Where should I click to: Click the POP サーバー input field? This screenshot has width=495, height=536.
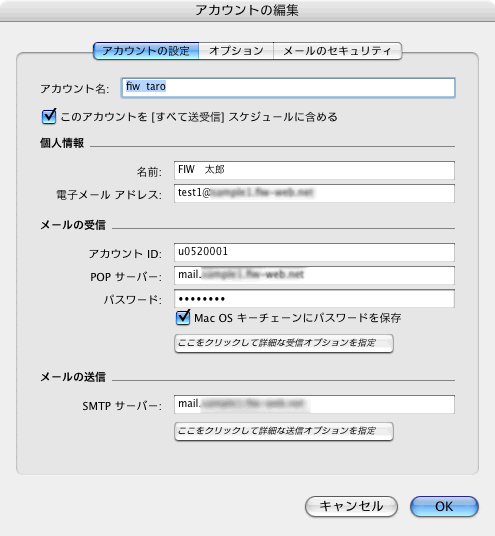(314, 276)
